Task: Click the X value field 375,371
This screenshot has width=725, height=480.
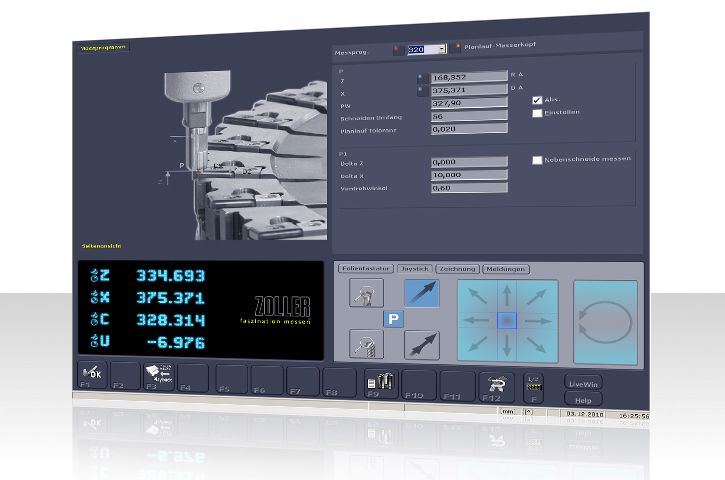Action: tap(469, 90)
